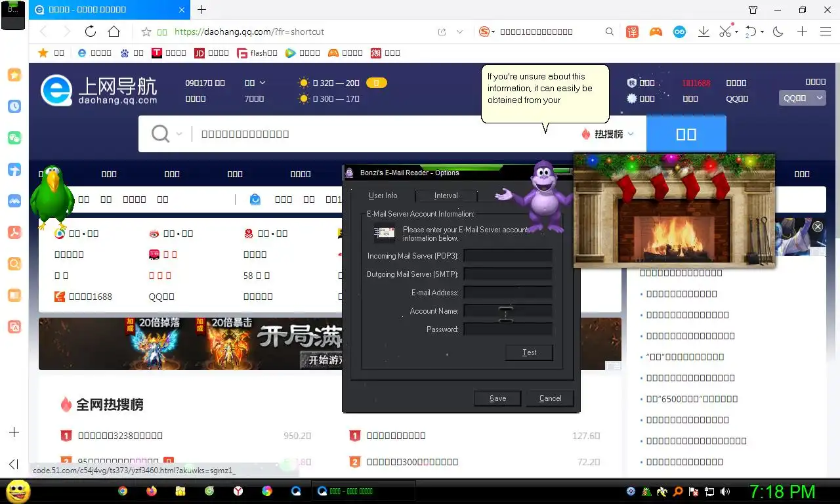
Task: Bookmark this page with the star icon
Action: coord(146,31)
